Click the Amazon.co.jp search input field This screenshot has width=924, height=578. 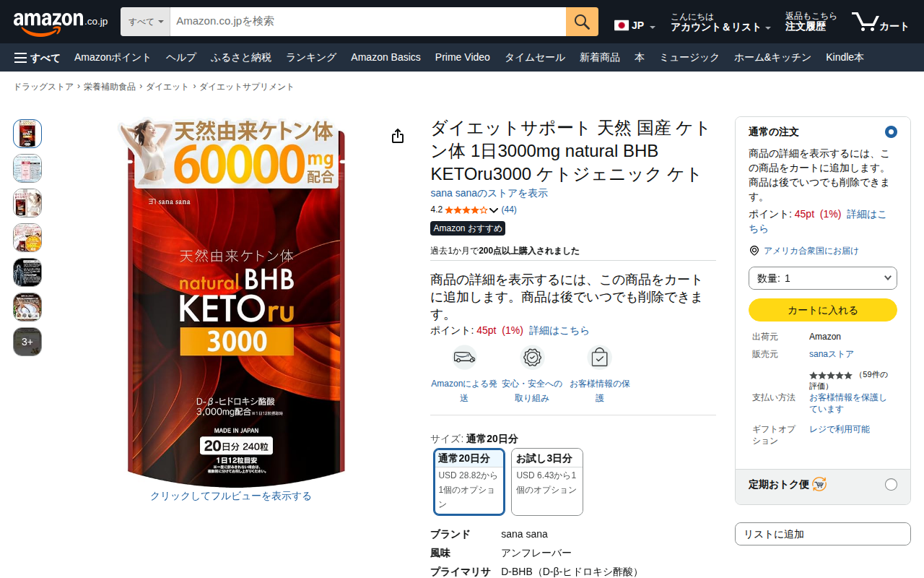coord(368,22)
